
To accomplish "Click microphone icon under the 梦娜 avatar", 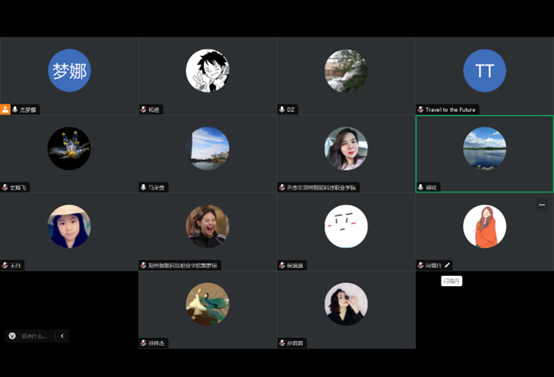I will (15, 110).
